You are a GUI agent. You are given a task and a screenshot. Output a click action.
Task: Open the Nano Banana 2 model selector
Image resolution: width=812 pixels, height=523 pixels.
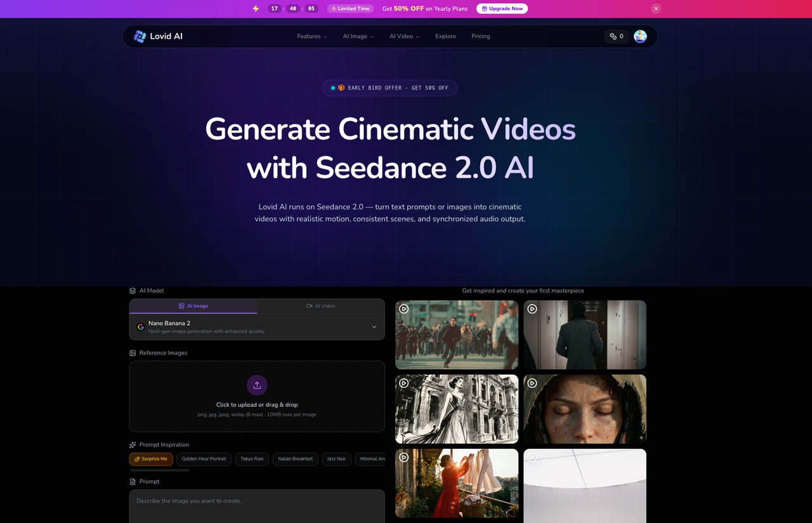tap(257, 327)
